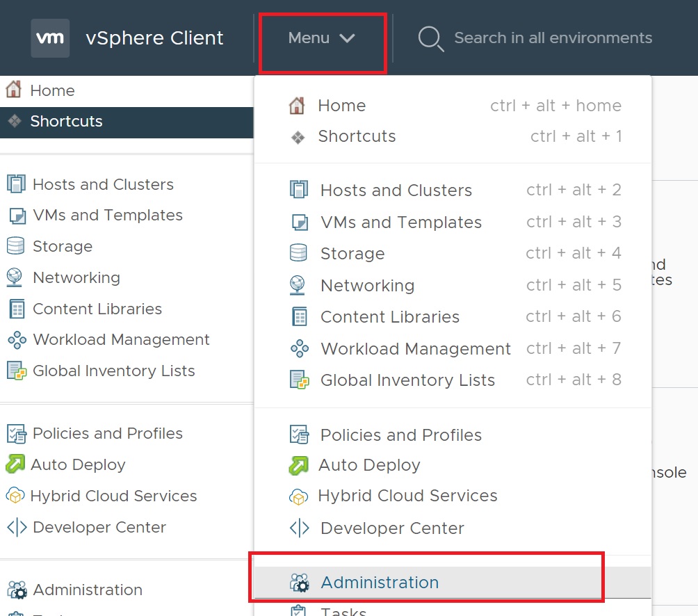Image resolution: width=698 pixels, height=616 pixels.
Task: Click the chevron arrow beside Menu
Action: 348,38
